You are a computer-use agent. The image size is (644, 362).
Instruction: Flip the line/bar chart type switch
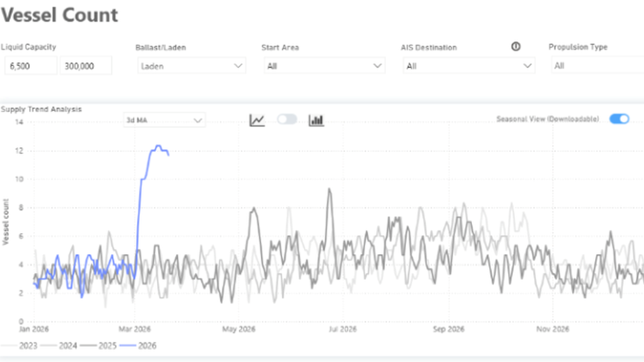pyautogui.click(x=287, y=120)
